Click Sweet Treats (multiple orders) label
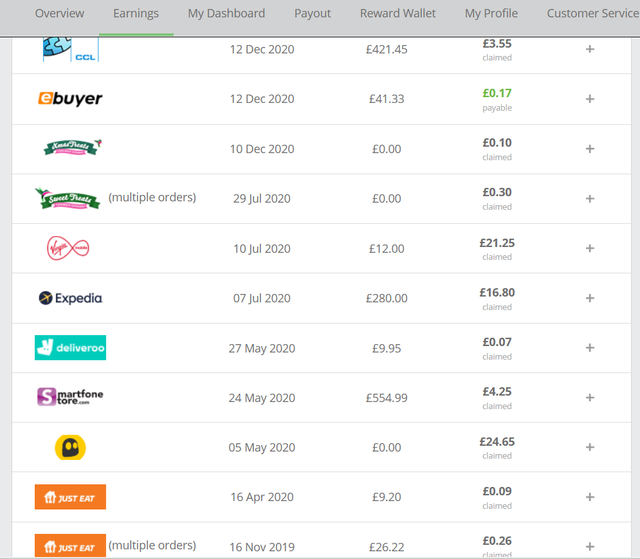 tap(152, 197)
